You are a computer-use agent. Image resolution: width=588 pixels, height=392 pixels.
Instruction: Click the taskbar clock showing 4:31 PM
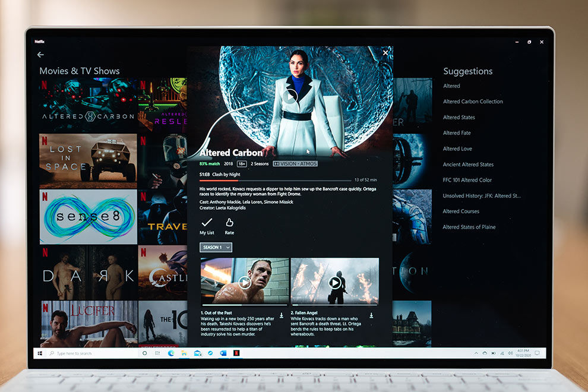[523, 353]
